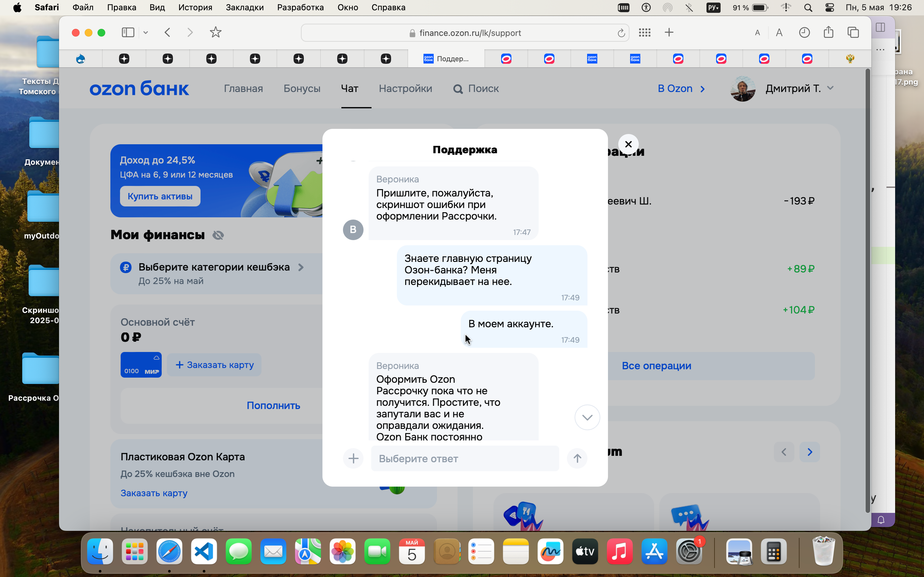Open the История menu in menu bar

click(x=195, y=8)
